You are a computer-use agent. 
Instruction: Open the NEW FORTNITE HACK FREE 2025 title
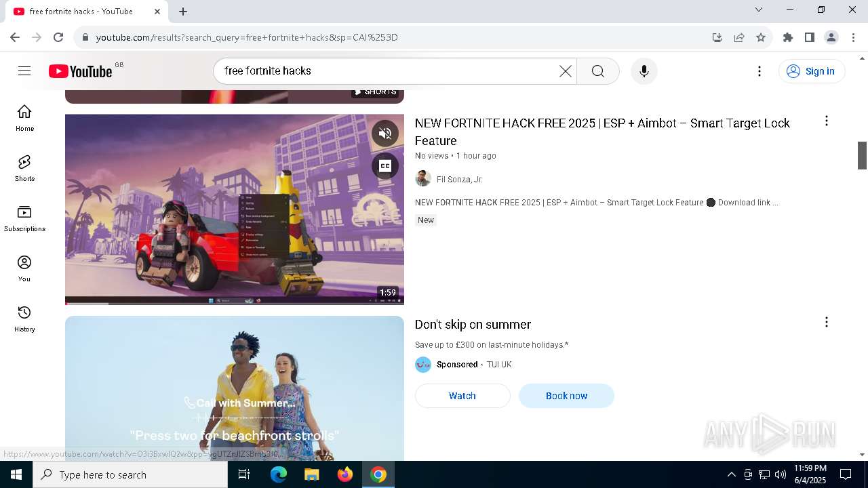602,131
